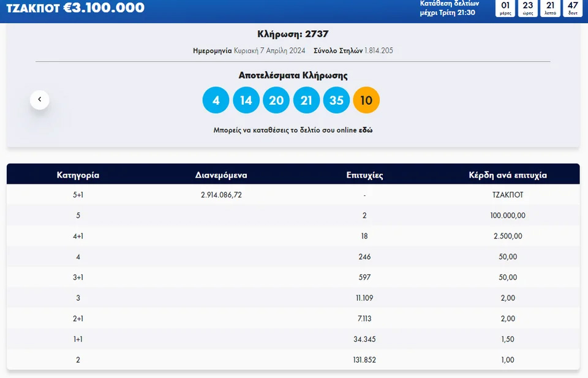The height and width of the screenshot is (378, 588).
Task: Click the days countdown box showing 01
Action: pos(505,8)
